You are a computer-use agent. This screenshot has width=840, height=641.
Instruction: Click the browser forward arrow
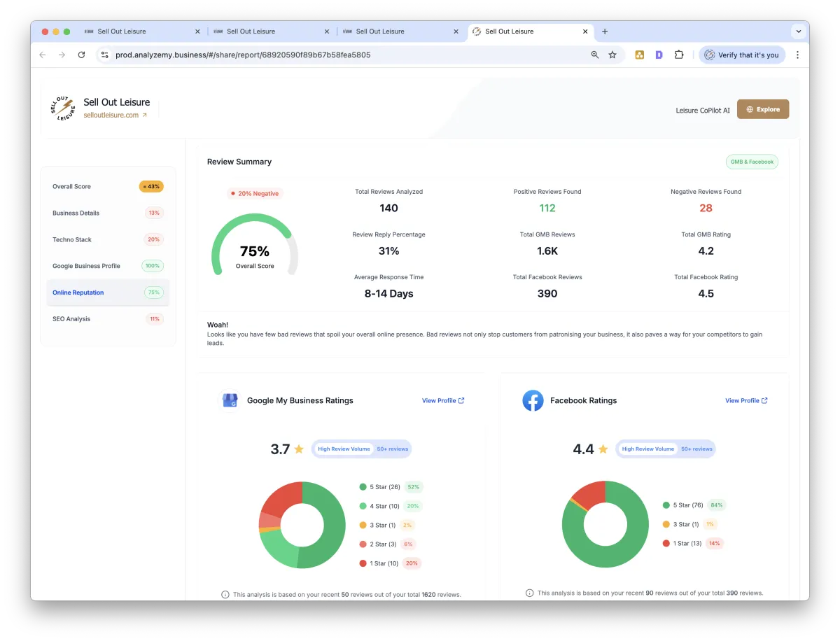(x=62, y=55)
